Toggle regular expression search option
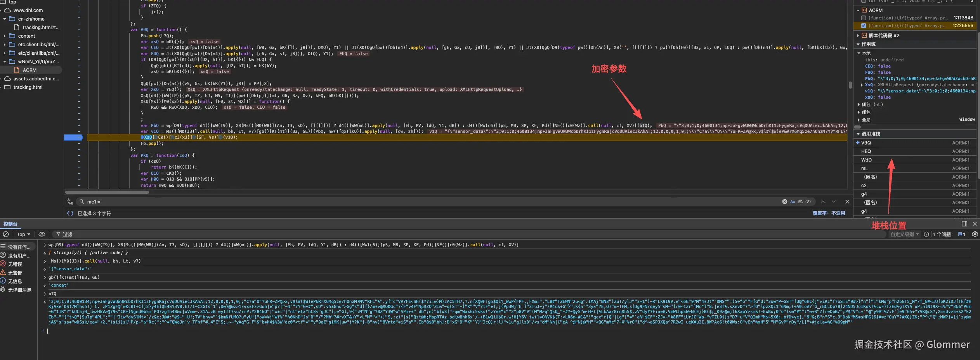This screenshot has height=360, width=980. tap(808, 202)
